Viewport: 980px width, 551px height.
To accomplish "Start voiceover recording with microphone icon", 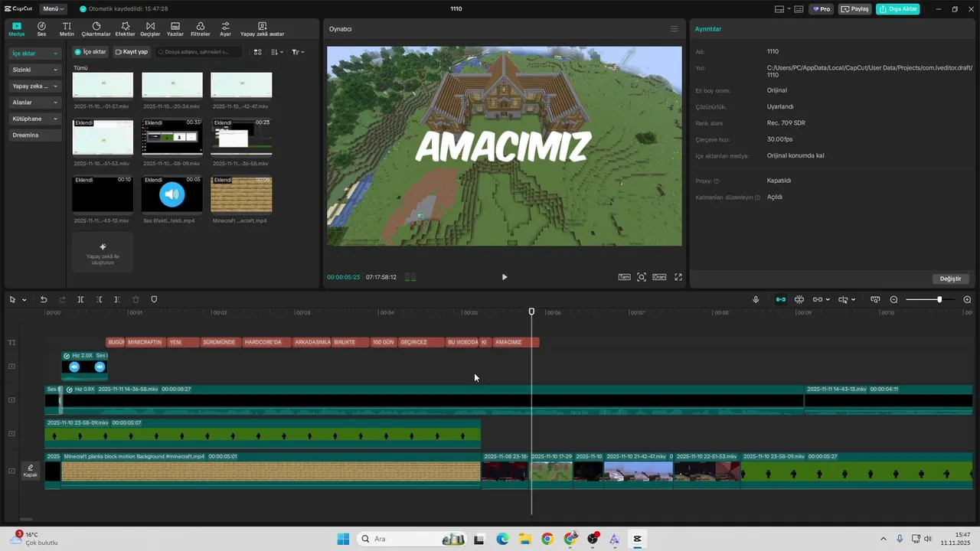I will (x=756, y=299).
